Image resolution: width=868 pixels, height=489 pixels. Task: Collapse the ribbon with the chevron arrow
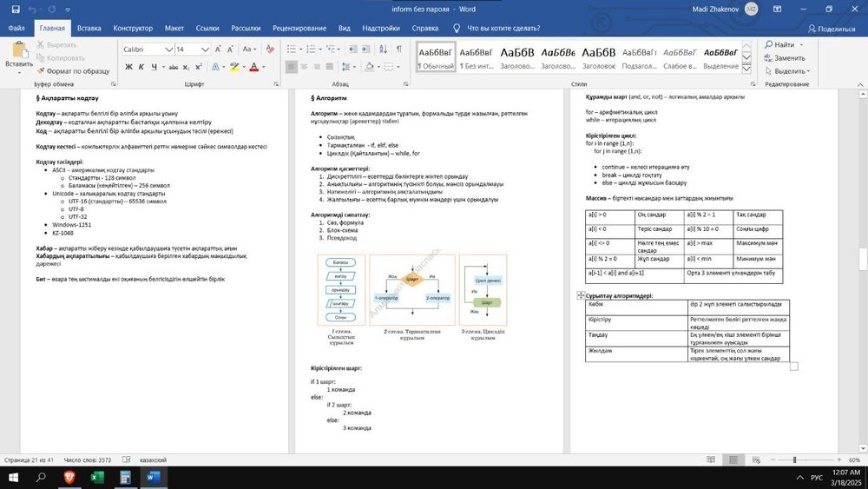[x=860, y=84]
